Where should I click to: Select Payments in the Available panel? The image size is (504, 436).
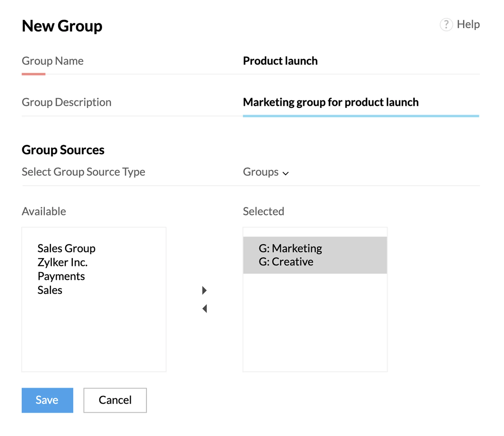(x=61, y=276)
